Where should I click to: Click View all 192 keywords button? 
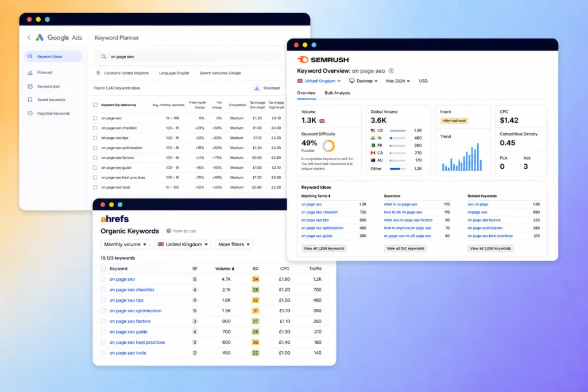[405, 249]
